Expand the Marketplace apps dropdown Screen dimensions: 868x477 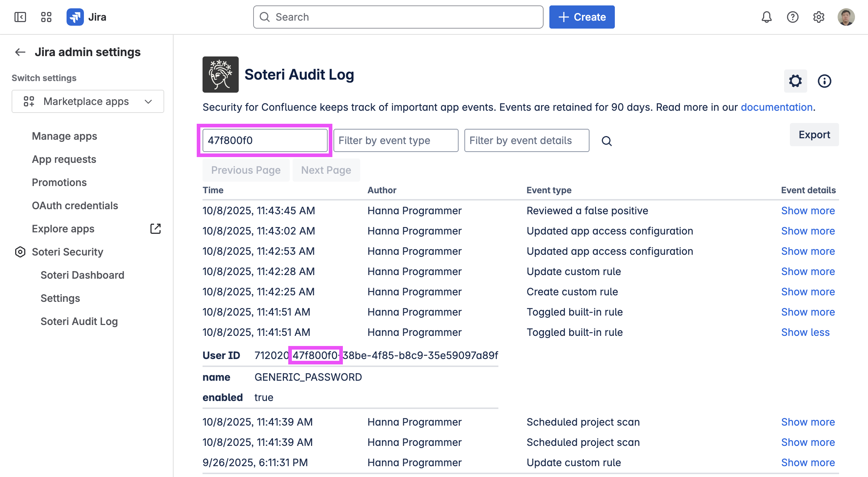tap(88, 101)
